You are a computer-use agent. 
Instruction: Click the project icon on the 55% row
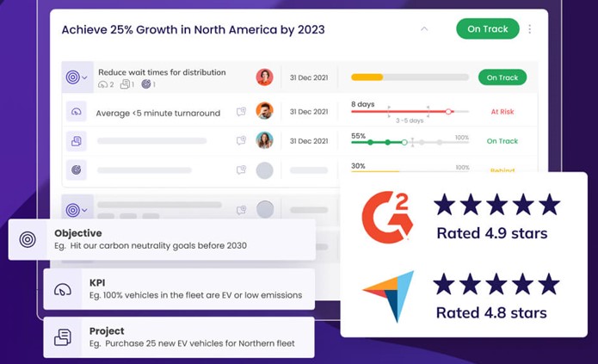pyautogui.click(x=77, y=141)
